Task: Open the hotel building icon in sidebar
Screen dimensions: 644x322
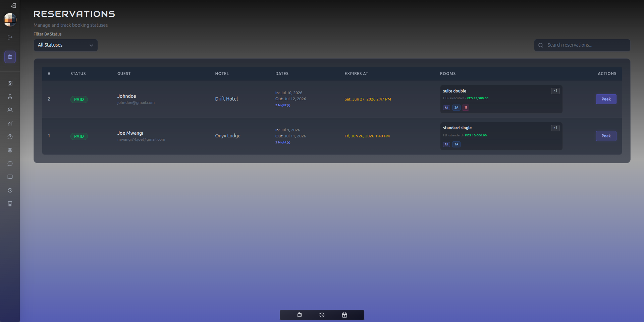Action: tap(10, 204)
